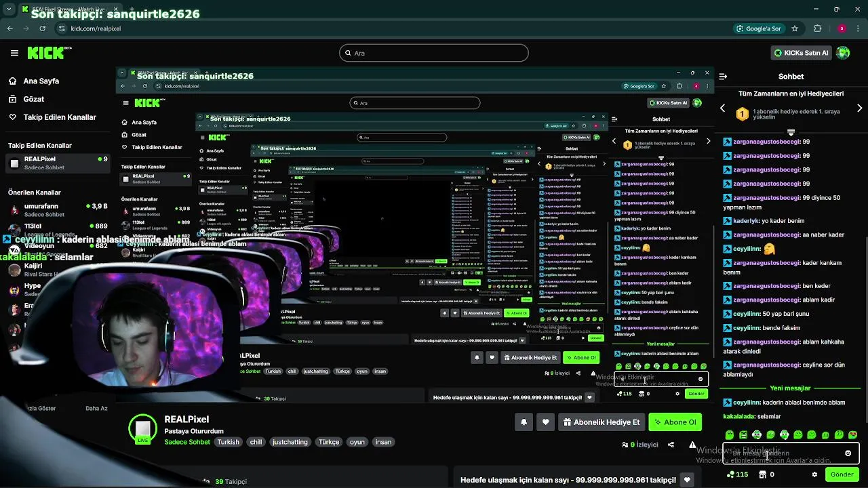The height and width of the screenshot is (488, 868).
Task: Open the umurafann recommended channel
Action: 56,210
